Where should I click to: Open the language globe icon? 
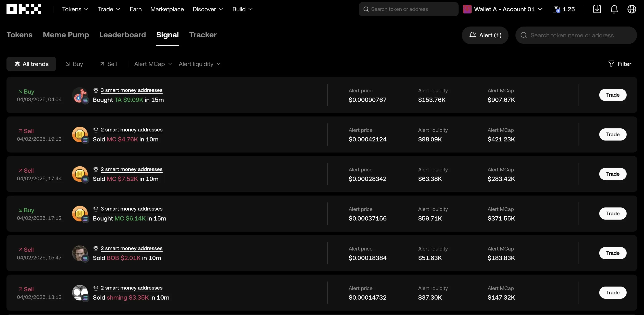coord(632,9)
